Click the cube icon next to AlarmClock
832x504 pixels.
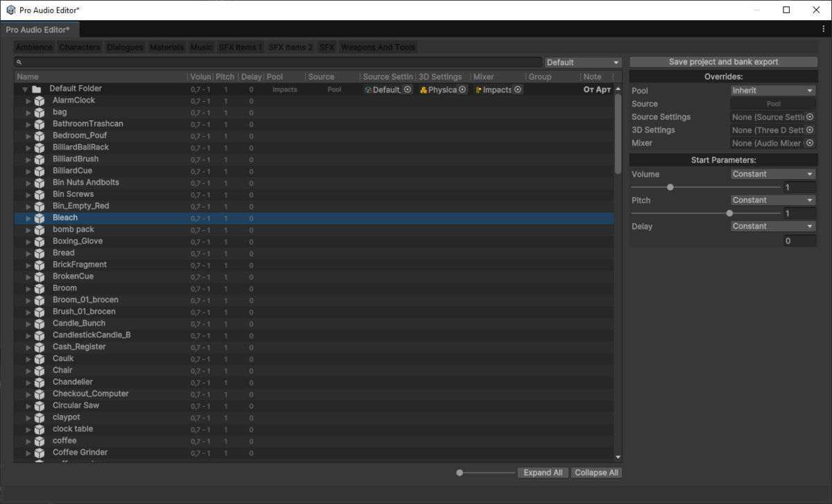pos(40,101)
